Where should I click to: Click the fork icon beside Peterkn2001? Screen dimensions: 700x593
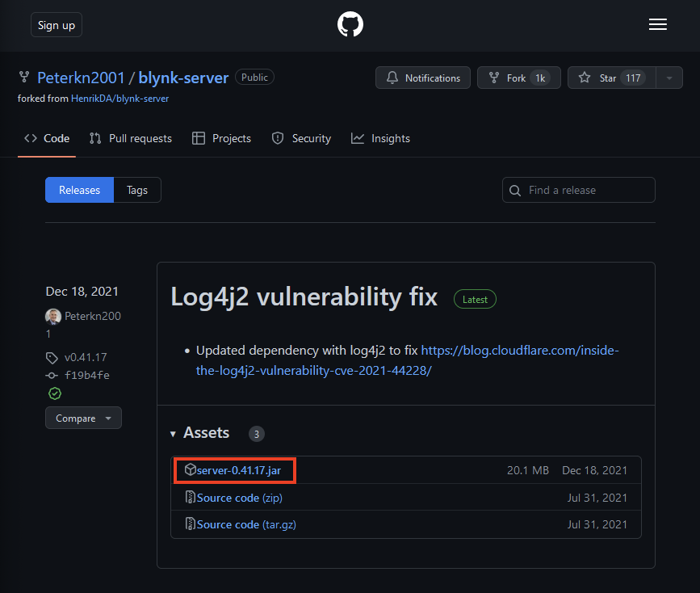click(24, 78)
